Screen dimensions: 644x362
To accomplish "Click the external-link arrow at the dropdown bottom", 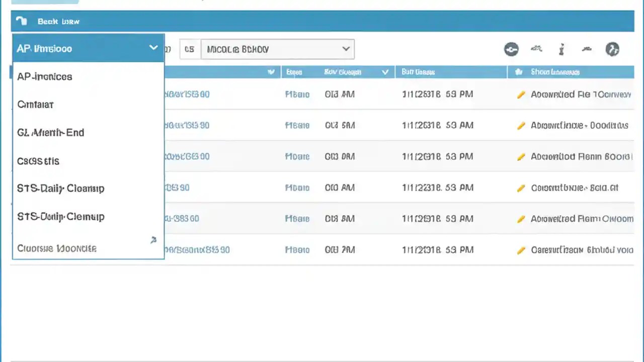I will coord(153,240).
